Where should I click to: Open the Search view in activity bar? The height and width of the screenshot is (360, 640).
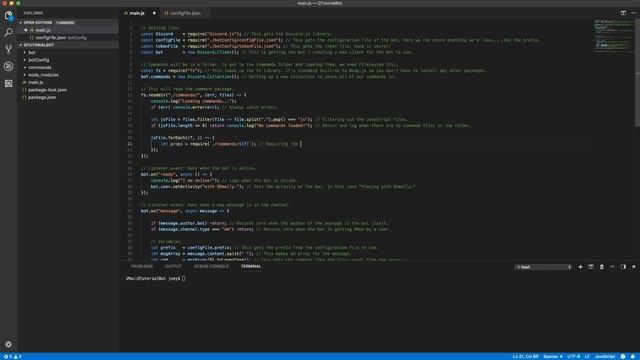9,33
